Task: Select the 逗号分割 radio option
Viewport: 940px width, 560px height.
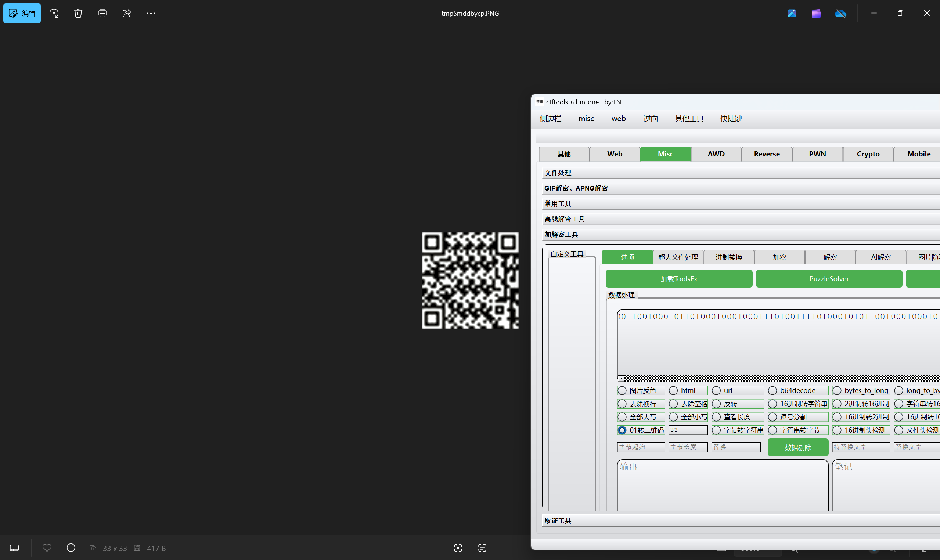Action: coord(798,417)
